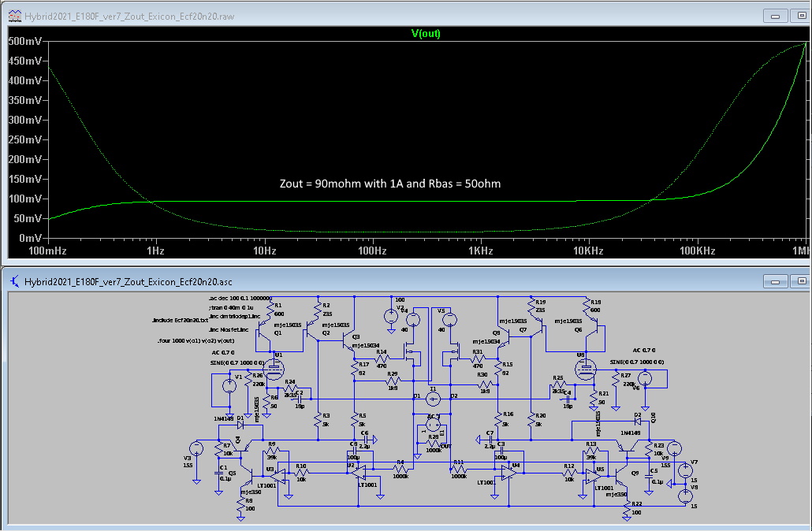The width and height of the screenshot is (812, 531).
Task: Select resistor R1 in the schematic
Action: [x=270, y=310]
